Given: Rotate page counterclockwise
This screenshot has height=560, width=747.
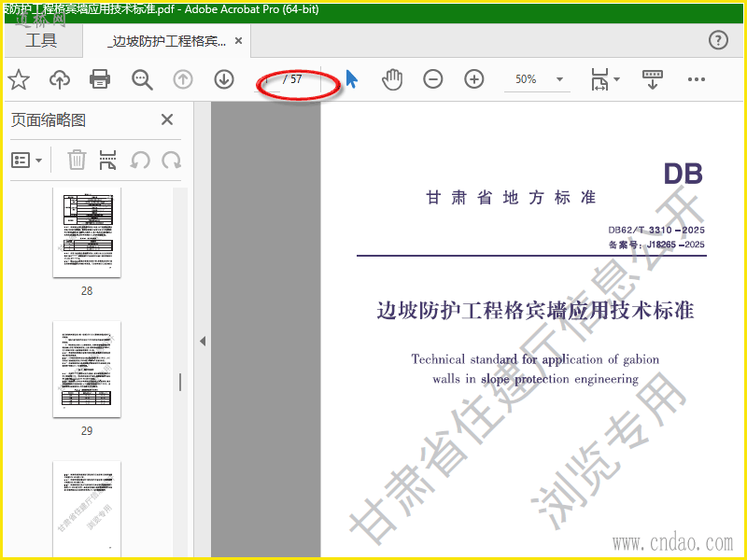Looking at the screenshot, I should (x=140, y=160).
